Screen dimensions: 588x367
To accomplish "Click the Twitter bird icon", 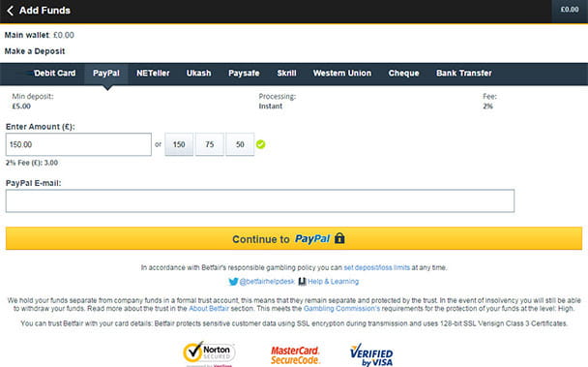I will point(233,282).
